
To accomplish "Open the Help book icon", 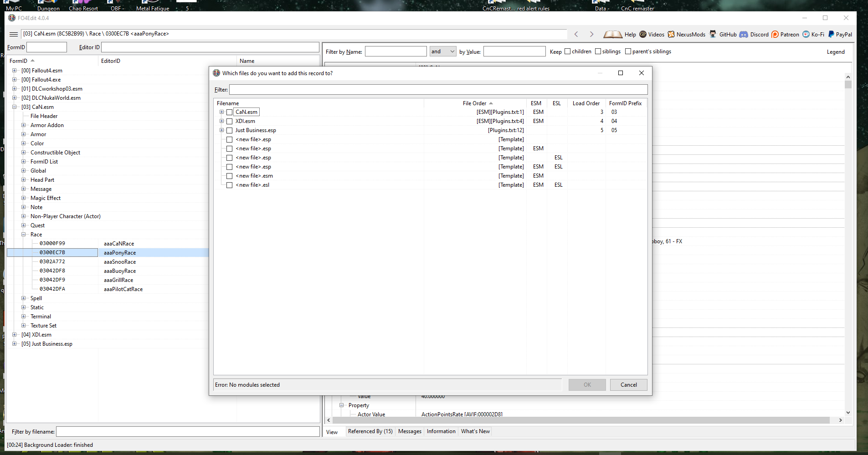I will [613, 34].
